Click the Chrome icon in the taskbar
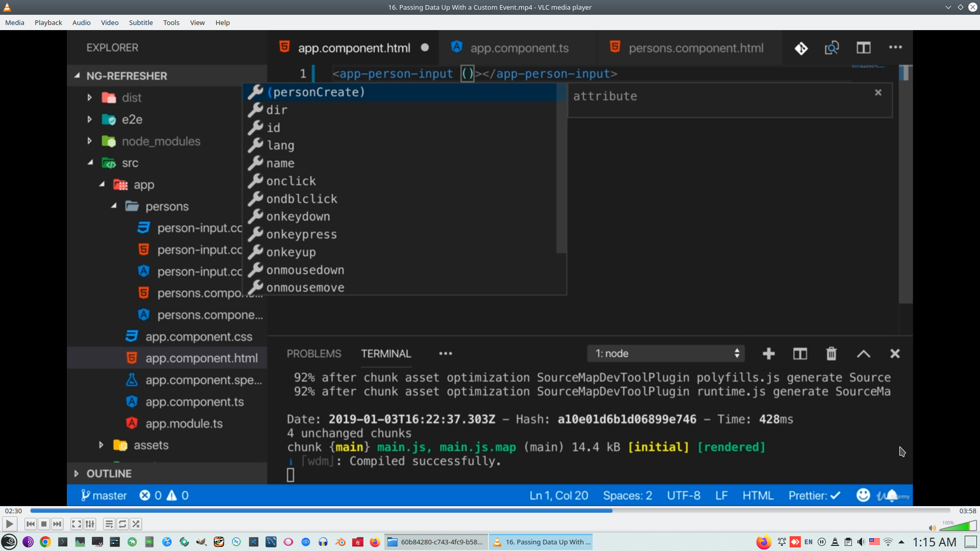 (x=45, y=542)
